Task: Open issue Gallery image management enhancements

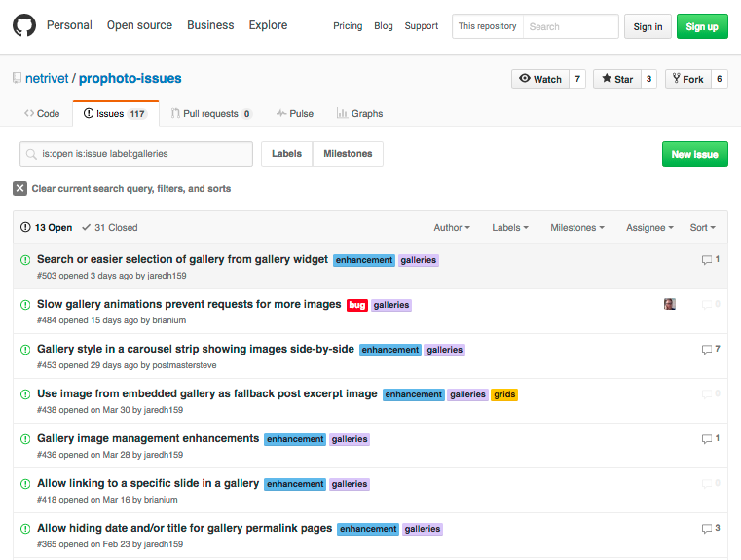Action: (148, 438)
